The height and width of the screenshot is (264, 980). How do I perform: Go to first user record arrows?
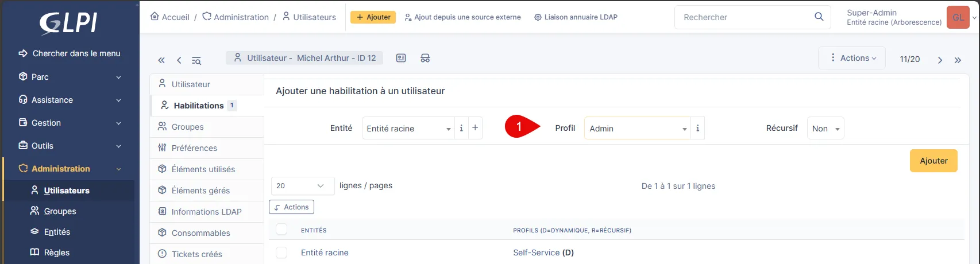(x=161, y=60)
